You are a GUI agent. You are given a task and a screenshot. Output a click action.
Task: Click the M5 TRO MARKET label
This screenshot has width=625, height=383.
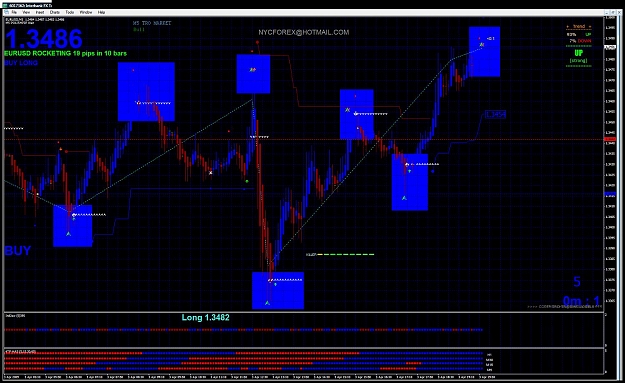coord(152,23)
